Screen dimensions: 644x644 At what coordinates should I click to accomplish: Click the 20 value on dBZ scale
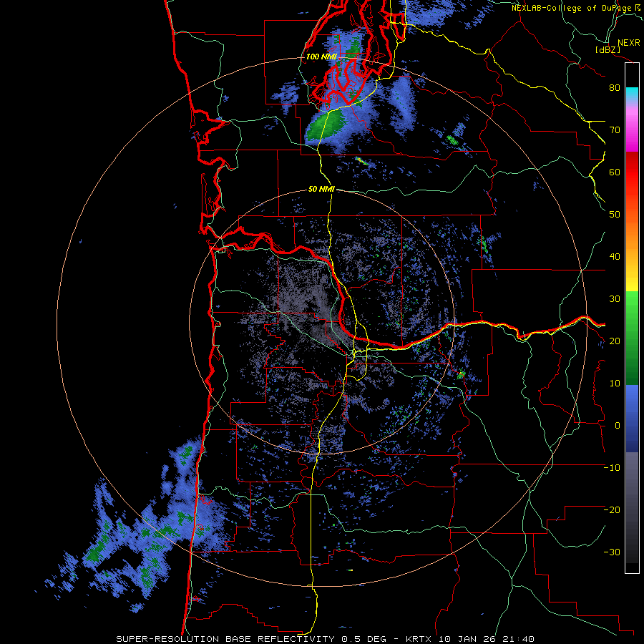click(x=615, y=341)
